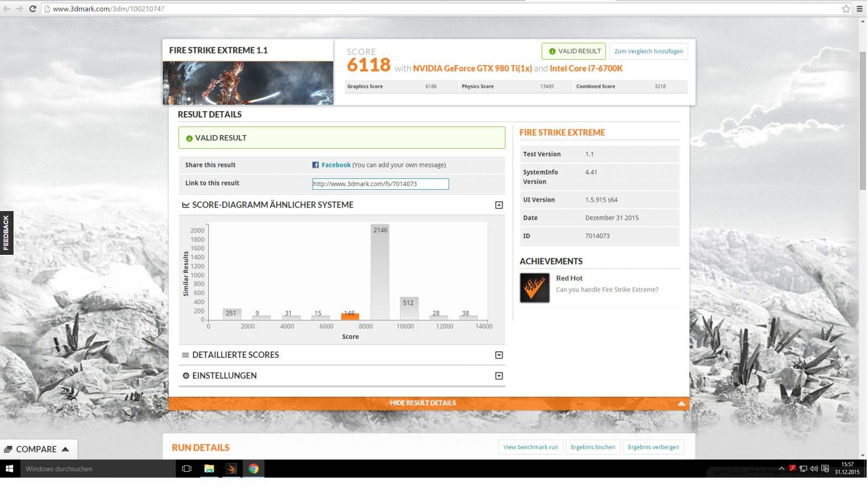Click the Physics Score value 13485
This screenshot has width=868, height=488.
[x=547, y=86]
